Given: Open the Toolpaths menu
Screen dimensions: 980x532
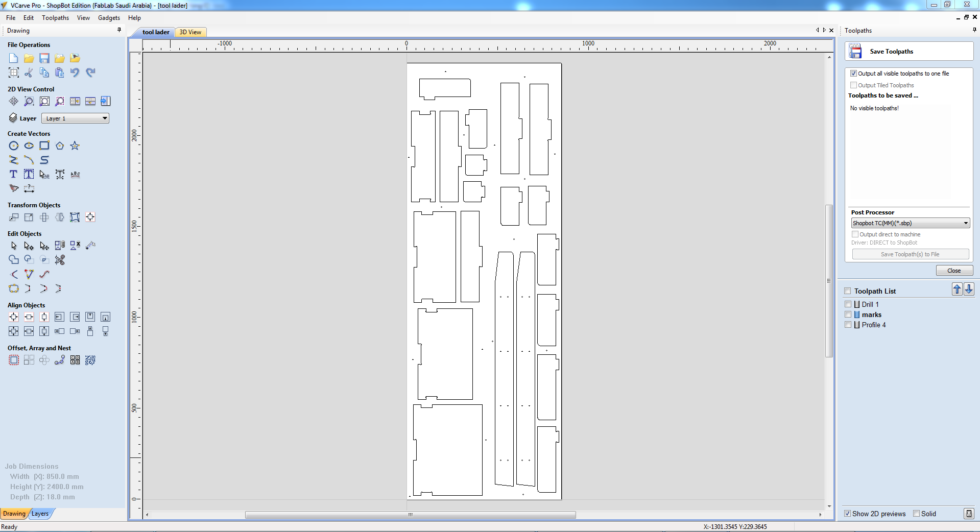Looking at the screenshot, I should (55, 18).
